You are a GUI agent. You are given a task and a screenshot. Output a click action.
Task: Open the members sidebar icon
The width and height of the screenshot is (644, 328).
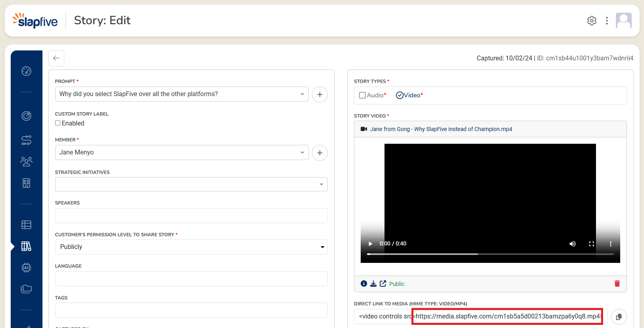pos(27,161)
